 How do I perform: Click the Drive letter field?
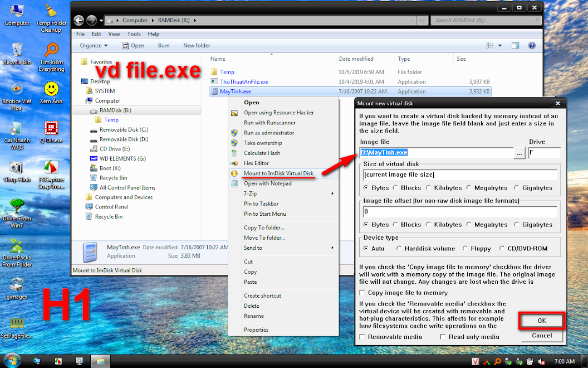tap(544, 153)
